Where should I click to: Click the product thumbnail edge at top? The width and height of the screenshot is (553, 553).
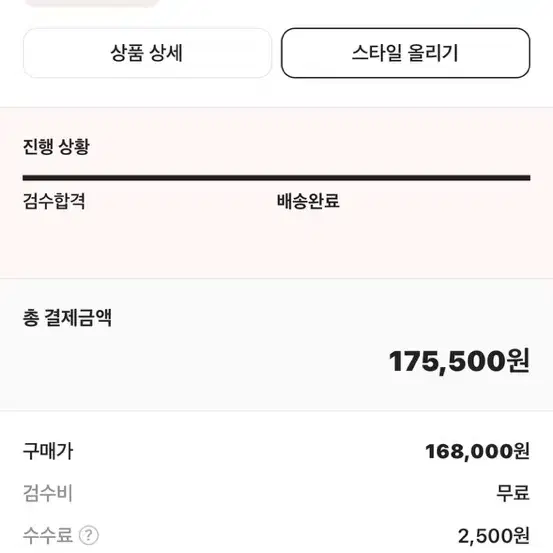point(92,3)
